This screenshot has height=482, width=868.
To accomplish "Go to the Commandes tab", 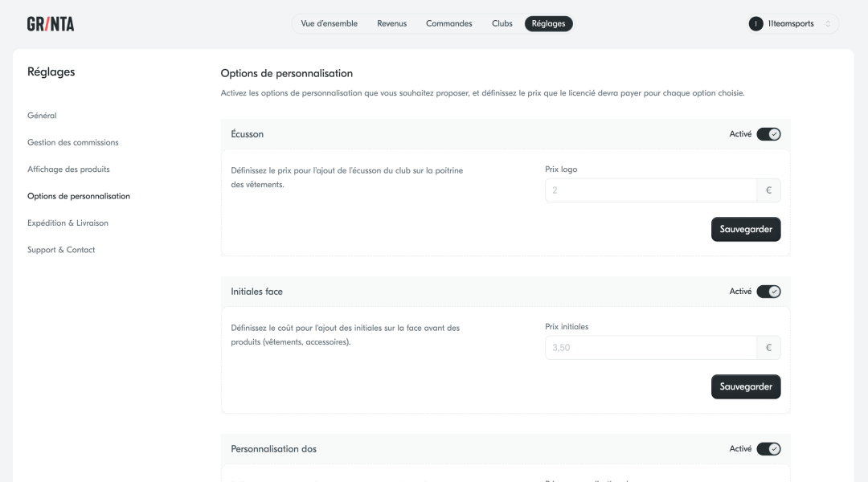I will click(x=448, y=24).
